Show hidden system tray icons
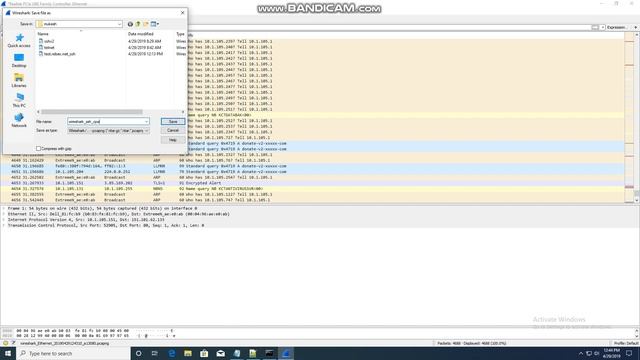640x360 pixels. click(581, 353)
